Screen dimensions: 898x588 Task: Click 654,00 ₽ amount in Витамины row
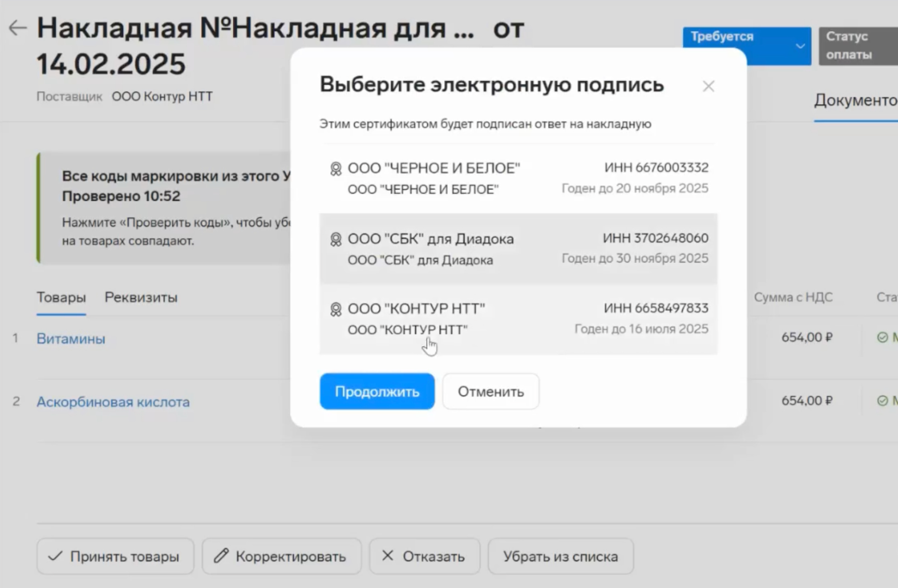807,337
